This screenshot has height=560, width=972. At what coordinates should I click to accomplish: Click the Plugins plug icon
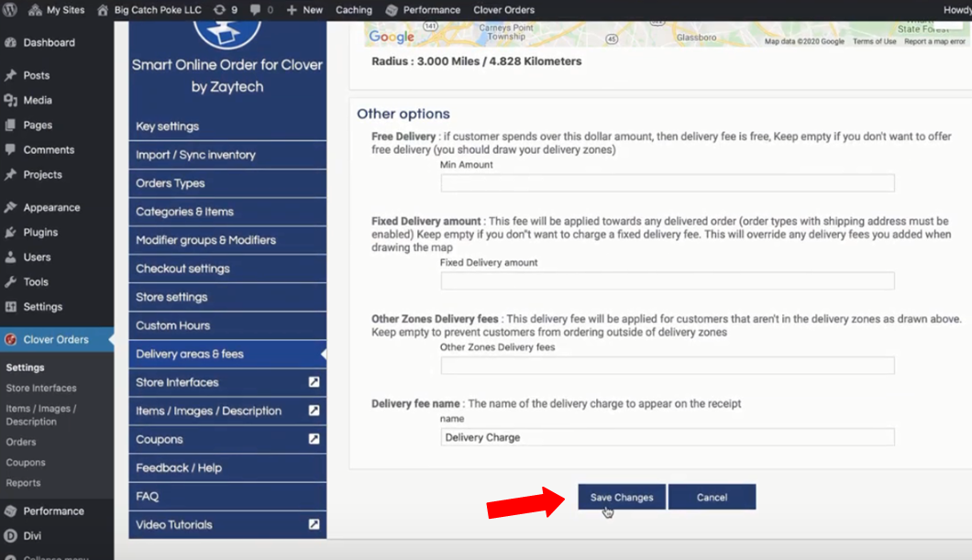(10, 232)
